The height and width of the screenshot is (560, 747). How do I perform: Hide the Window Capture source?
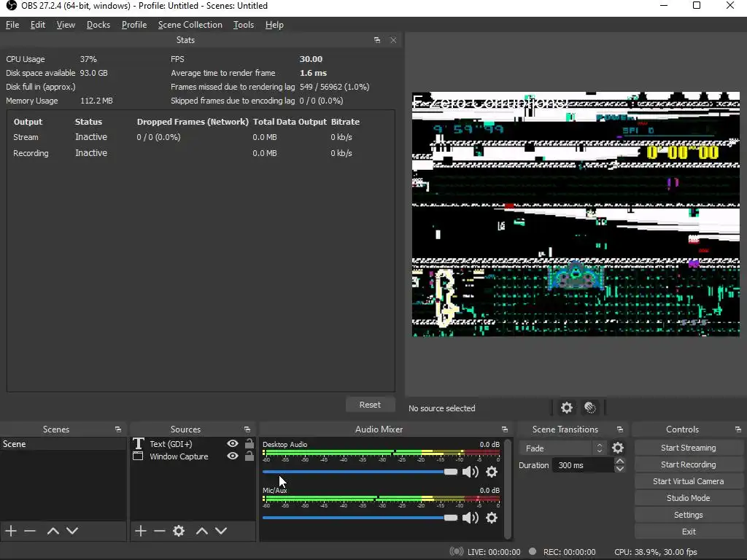point(233,456)
